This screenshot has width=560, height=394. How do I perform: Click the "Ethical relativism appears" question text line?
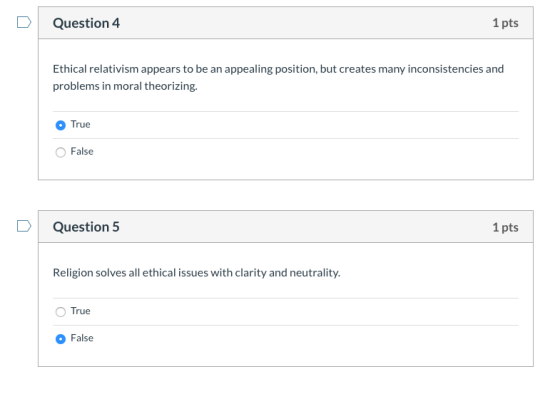(x=278, y=69)
